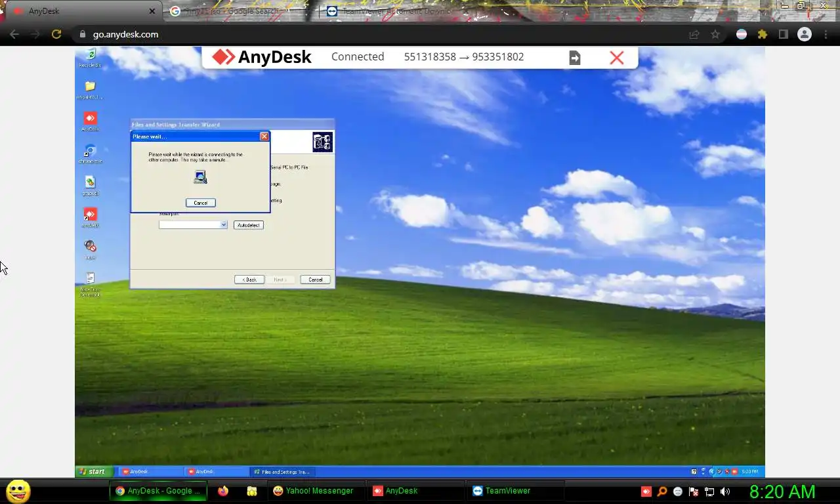Screen dimensions: 840x504
Task: Select the chrome shortcut desktop icon
Action: tap(90, 152)
